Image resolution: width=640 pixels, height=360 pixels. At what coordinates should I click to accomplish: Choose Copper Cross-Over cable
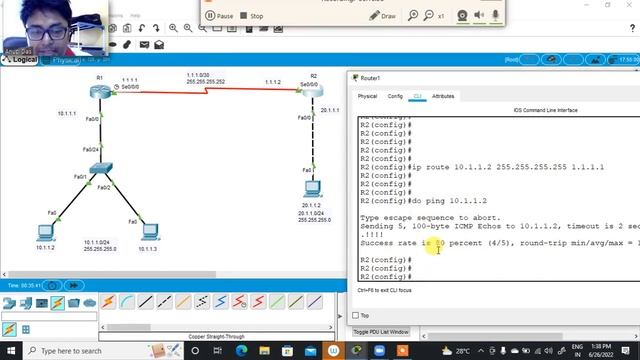tap(164, 302)
